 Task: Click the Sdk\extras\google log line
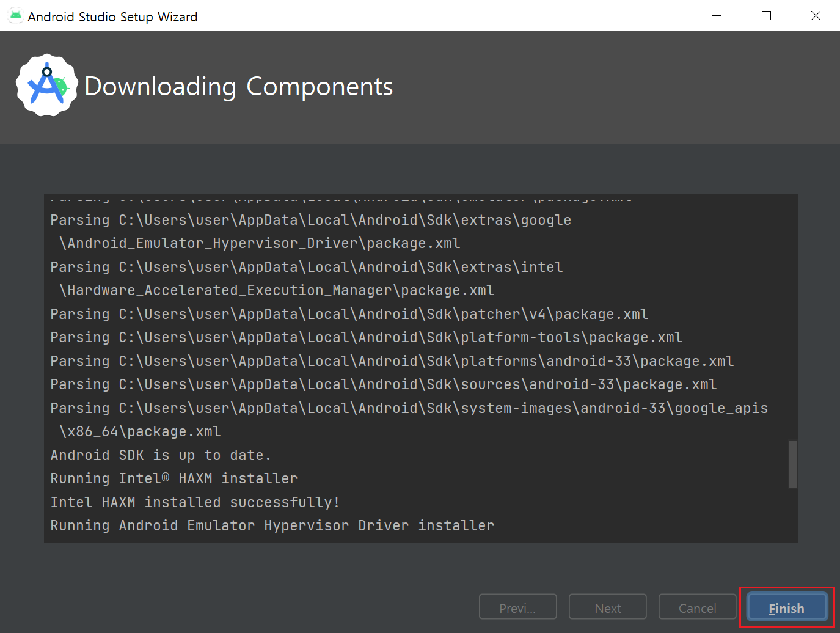pyautogui.click(x=311, y=220)
